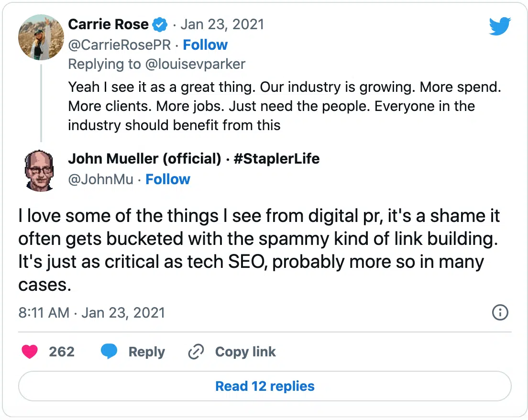The width and height of the screenshot is (528, 420).
Task: Like the tweet with heart icon
Action: coord(30,352)
